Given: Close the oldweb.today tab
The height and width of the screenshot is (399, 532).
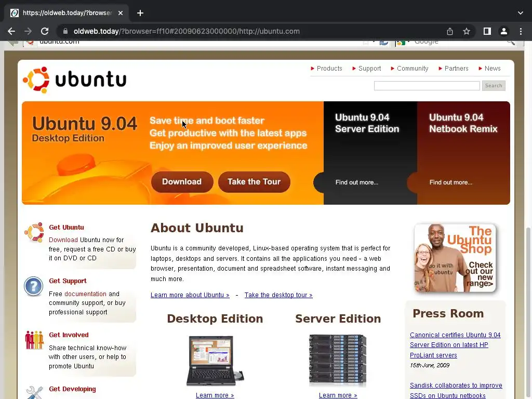Looking at the screenshot, I should pos(121,13).
